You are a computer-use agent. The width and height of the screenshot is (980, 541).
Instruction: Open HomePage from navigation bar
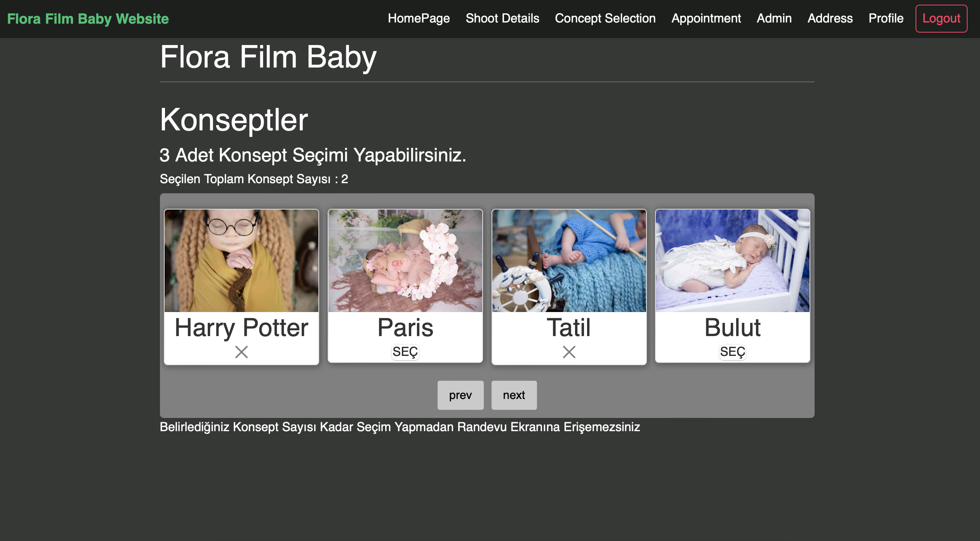click(419, 18)
